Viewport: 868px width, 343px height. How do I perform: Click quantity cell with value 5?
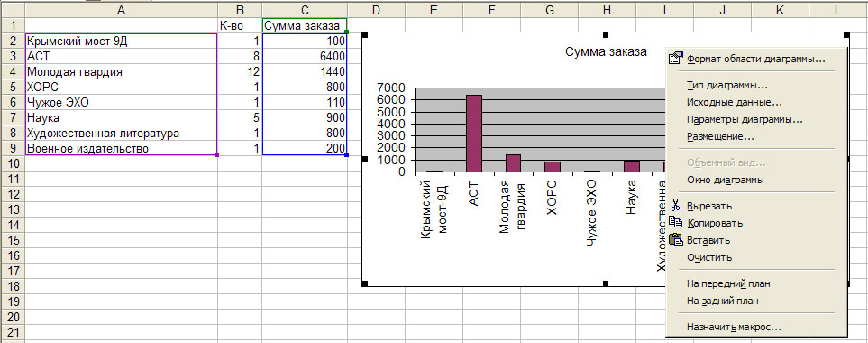240,117
